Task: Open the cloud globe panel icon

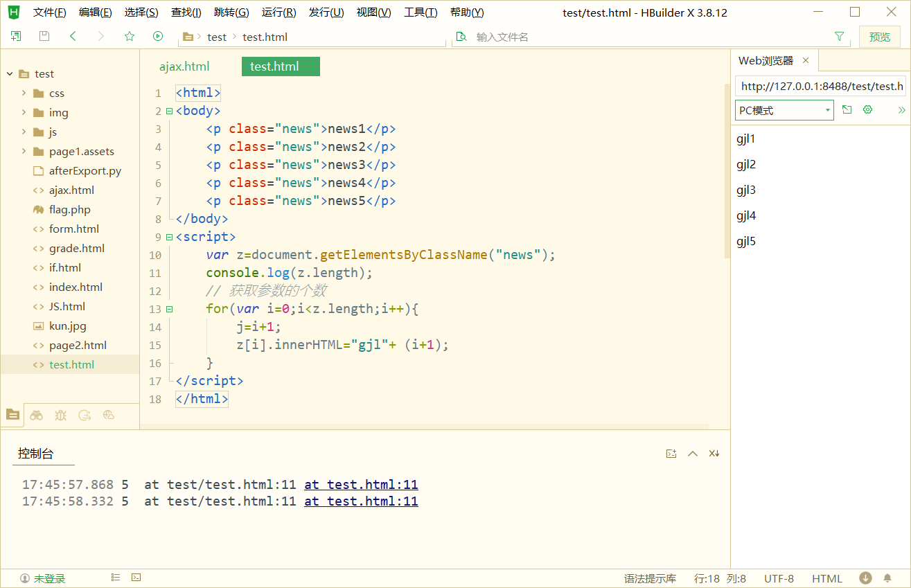Action: 109,415
